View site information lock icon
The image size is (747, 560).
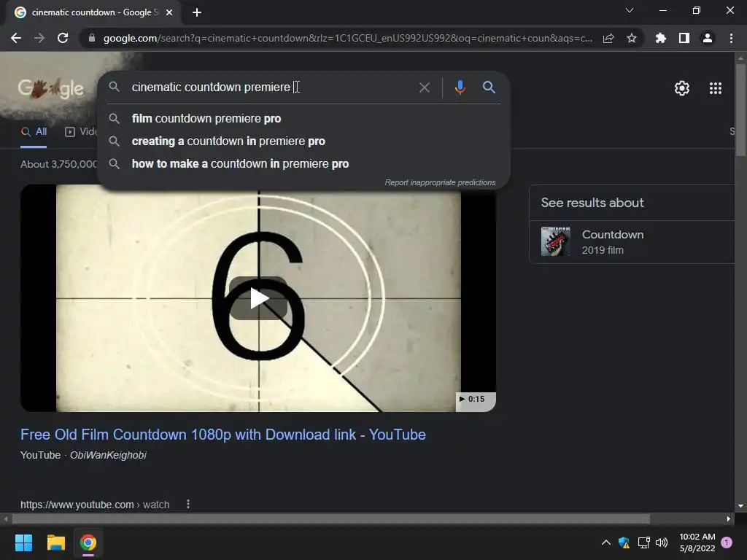pyautogui.click(x=92, y=38)
